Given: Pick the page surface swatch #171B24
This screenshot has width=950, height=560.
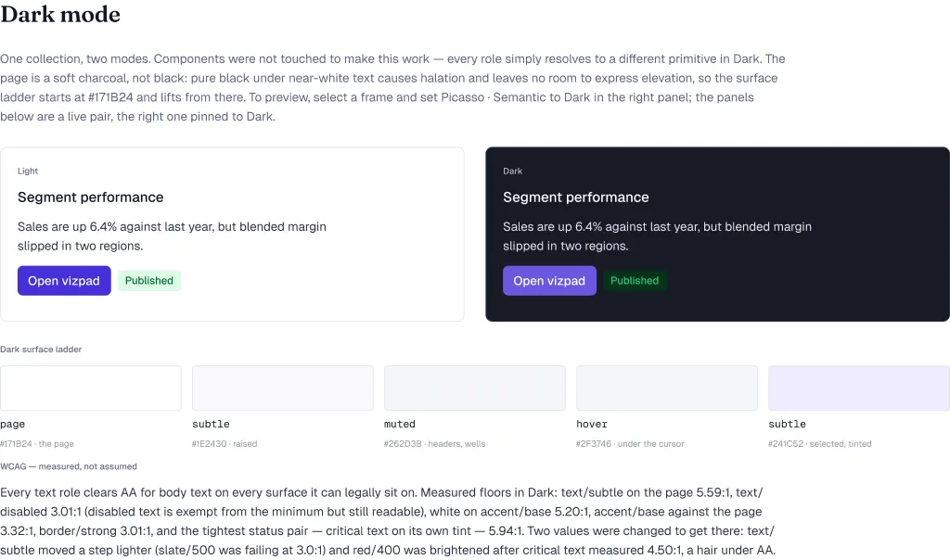Looking at the screenshot, I should pyautogui.click(x=91, y=388).
